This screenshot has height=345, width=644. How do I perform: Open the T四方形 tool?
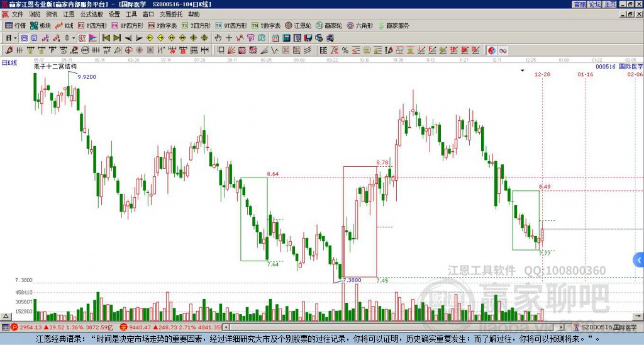coord(196,25)
